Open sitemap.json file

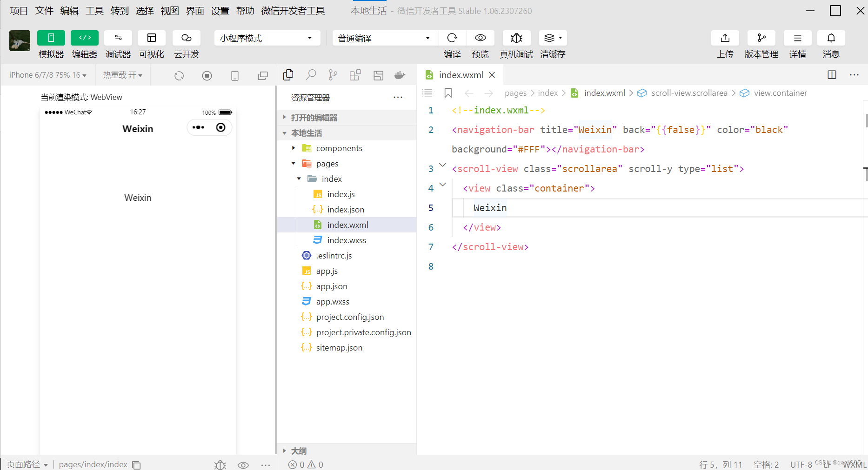coord(347,348)
